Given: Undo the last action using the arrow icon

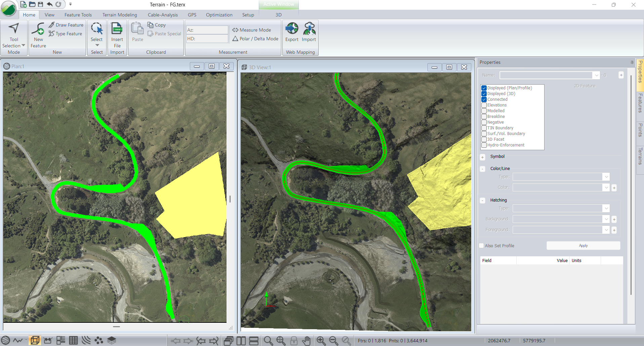Looking at the screenshot, I should tap(49, 4).
